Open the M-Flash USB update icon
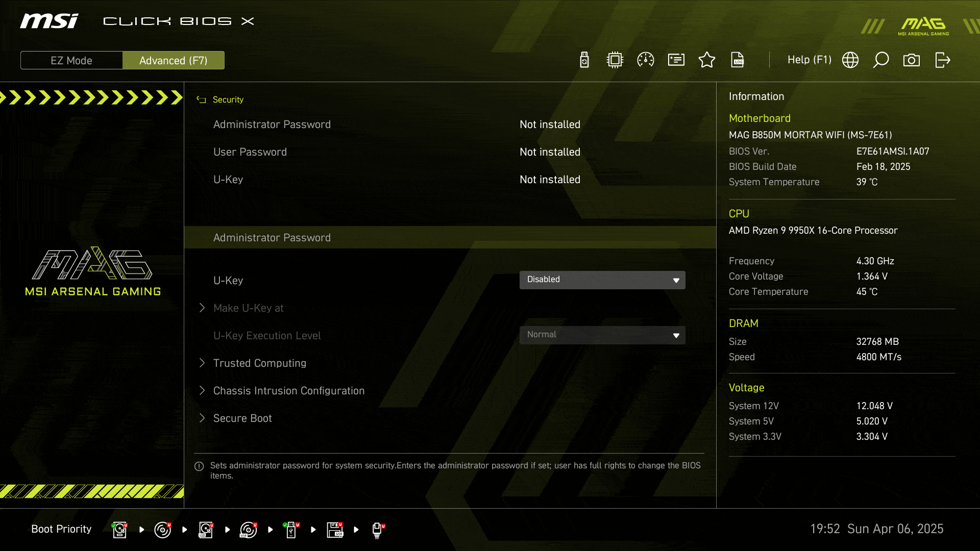Image resolution: width=980 pixels, height=551 pixels. coord(584,60)
